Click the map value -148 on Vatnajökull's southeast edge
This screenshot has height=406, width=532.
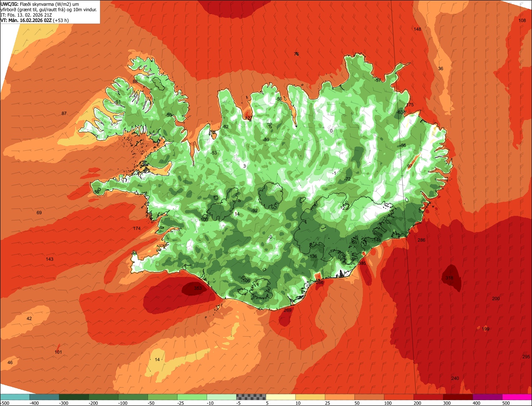tap(377, 240)
